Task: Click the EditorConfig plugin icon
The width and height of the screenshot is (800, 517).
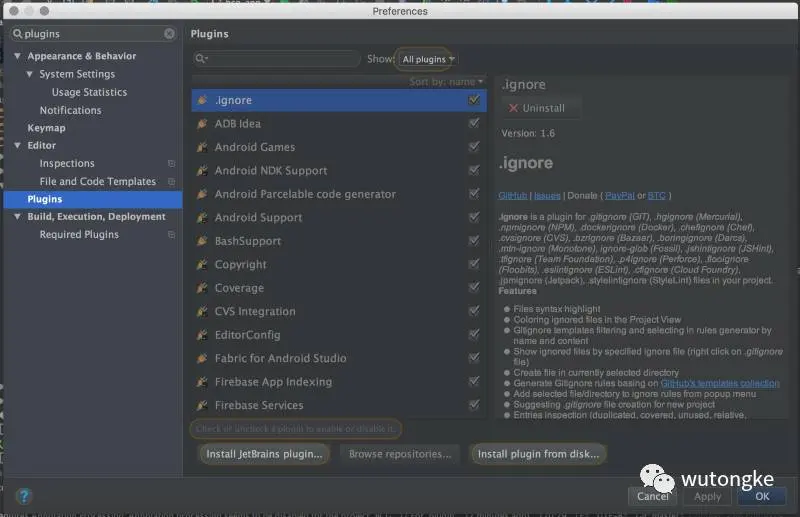Action: [x=203, y=335]
